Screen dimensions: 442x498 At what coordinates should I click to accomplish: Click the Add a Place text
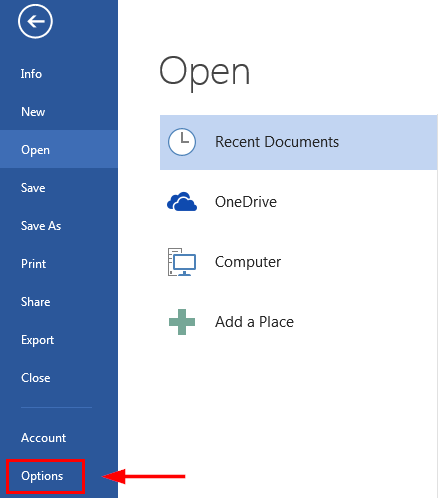click(254, 322)
